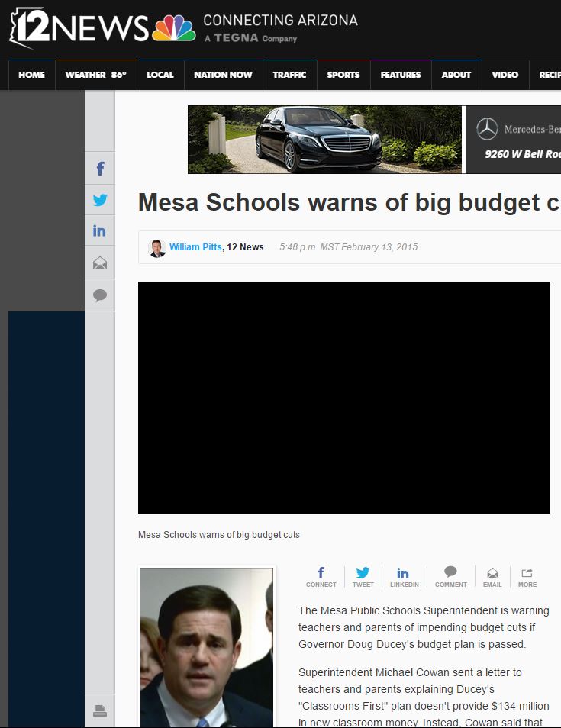Click Connecting Arizona tagline
The height and width of the screenshot is (728, 561).
281,21
